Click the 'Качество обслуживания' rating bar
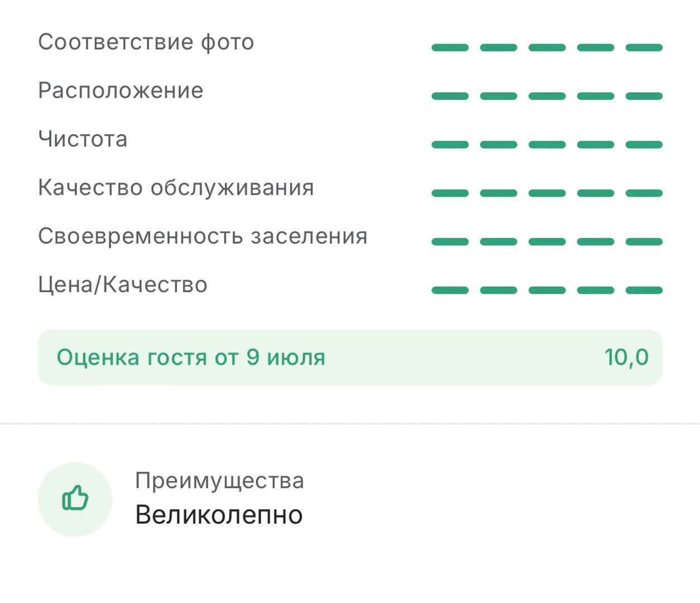700x603 pixels. (547, 194)
